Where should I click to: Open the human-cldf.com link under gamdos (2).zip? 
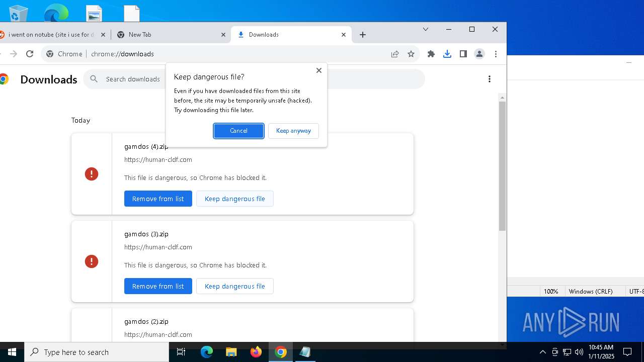(158, 335)
